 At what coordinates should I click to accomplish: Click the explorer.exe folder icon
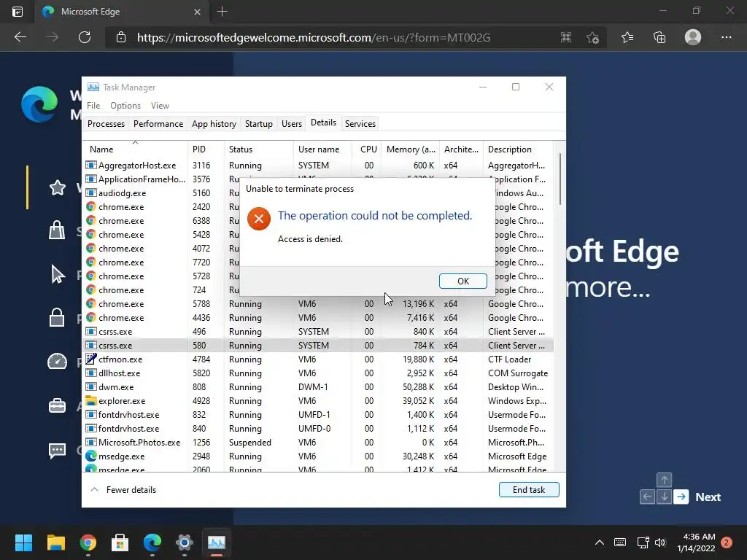click(91, 400)
